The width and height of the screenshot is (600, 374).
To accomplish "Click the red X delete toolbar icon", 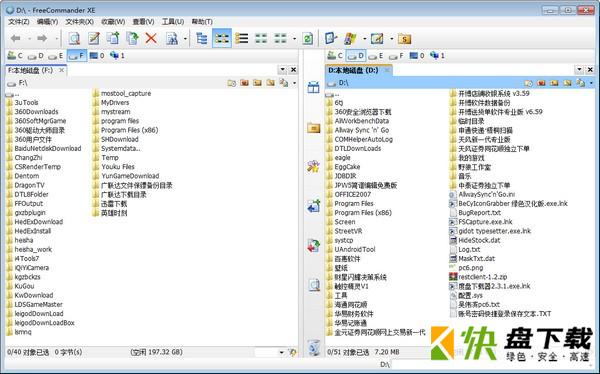I will coord(151,38).
